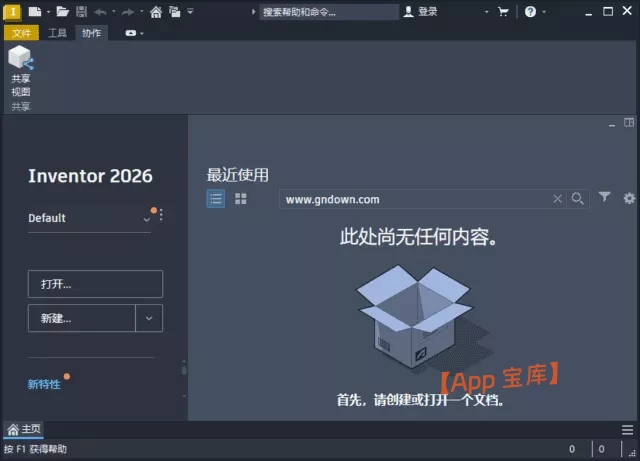Save using the floppy disk icon

click(82, 11)
